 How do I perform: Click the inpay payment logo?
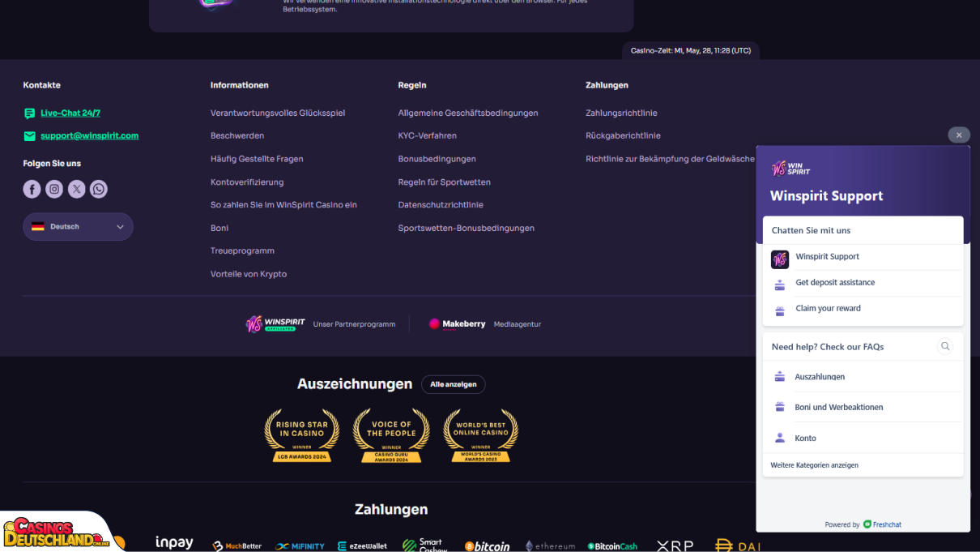pyautogui.click(x=174, y=543)
